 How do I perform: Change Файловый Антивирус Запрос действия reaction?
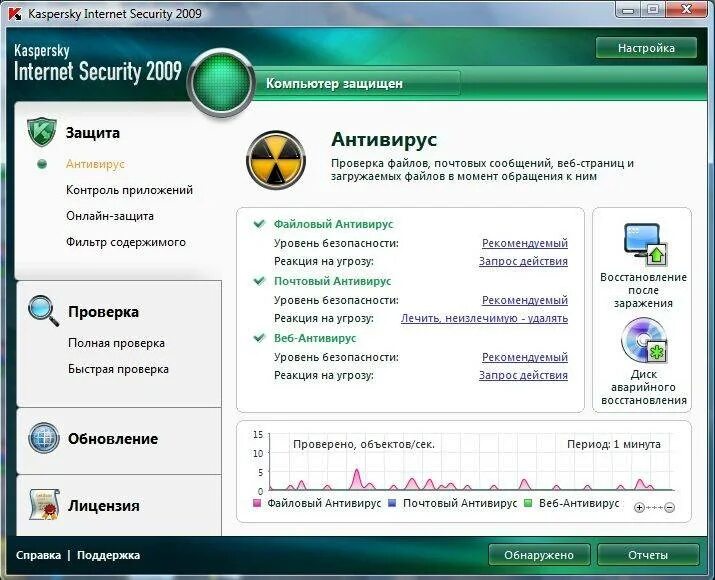point(523,261)
